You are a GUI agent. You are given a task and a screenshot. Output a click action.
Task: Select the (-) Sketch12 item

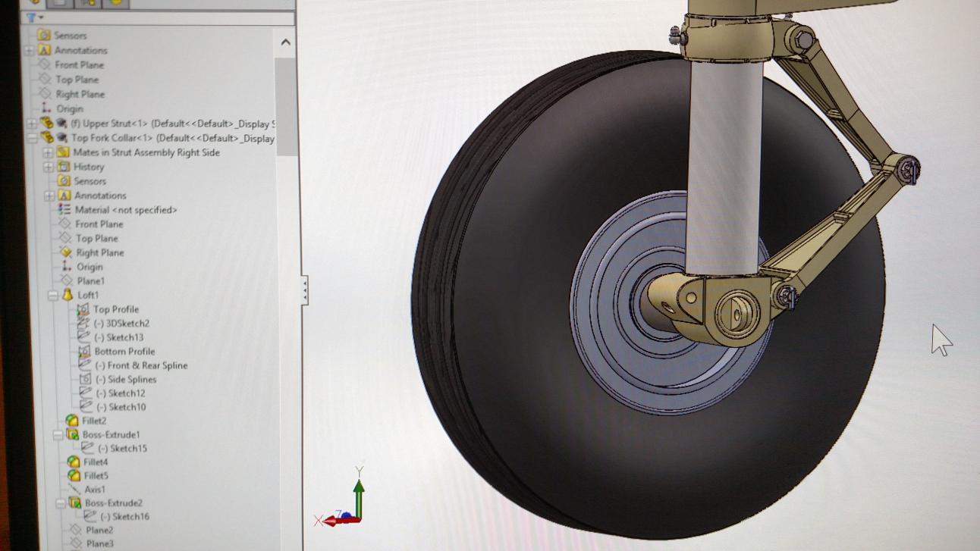coord(121,393)
